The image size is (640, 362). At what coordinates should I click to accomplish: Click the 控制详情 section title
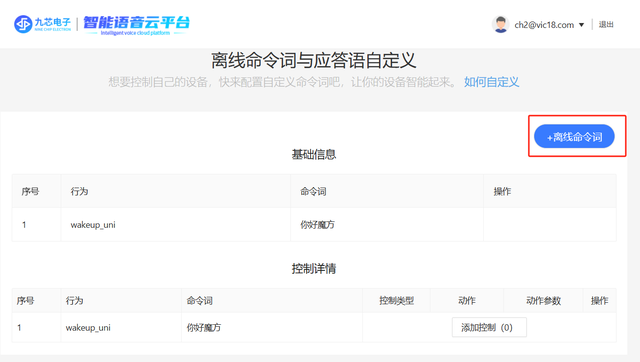pyautogui.click(x=314, y=269)
